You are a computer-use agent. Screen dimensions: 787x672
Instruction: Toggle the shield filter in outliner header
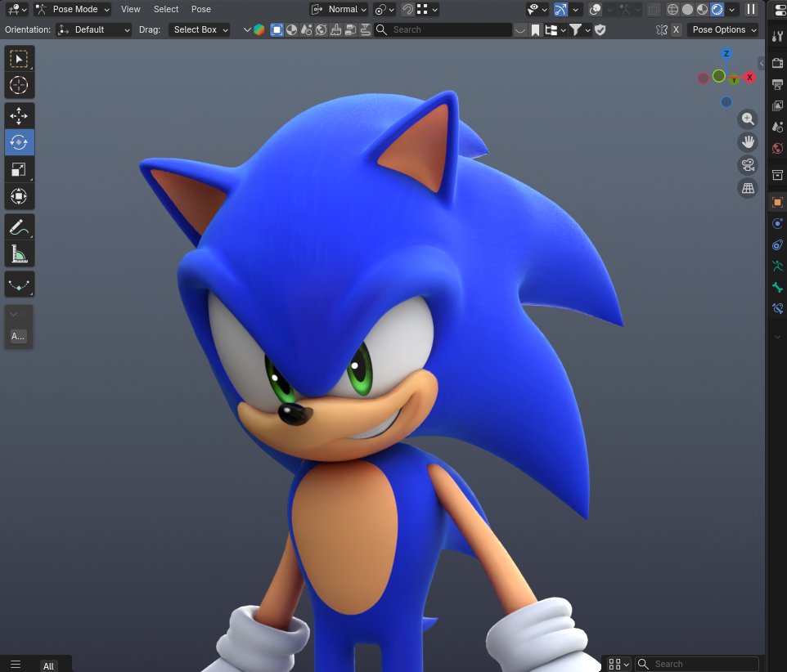click(x=600, y=29)
